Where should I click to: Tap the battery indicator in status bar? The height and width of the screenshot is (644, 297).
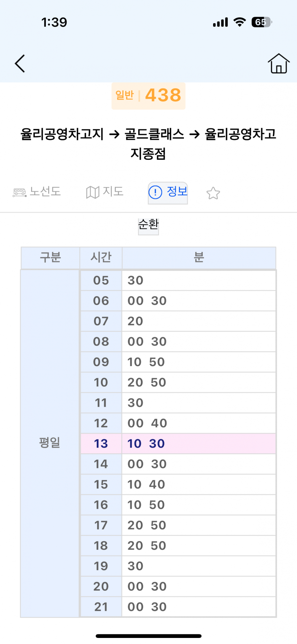pyautogui.click(x=261, y=22)
